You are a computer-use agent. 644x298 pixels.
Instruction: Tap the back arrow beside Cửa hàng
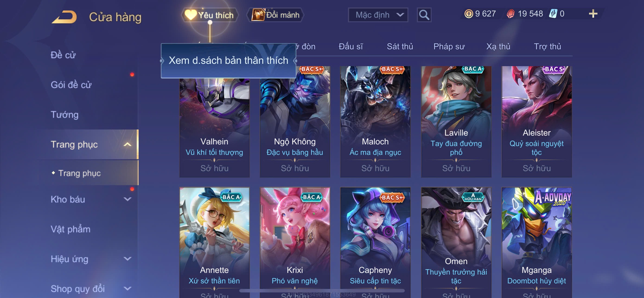[x=64, y=17]
